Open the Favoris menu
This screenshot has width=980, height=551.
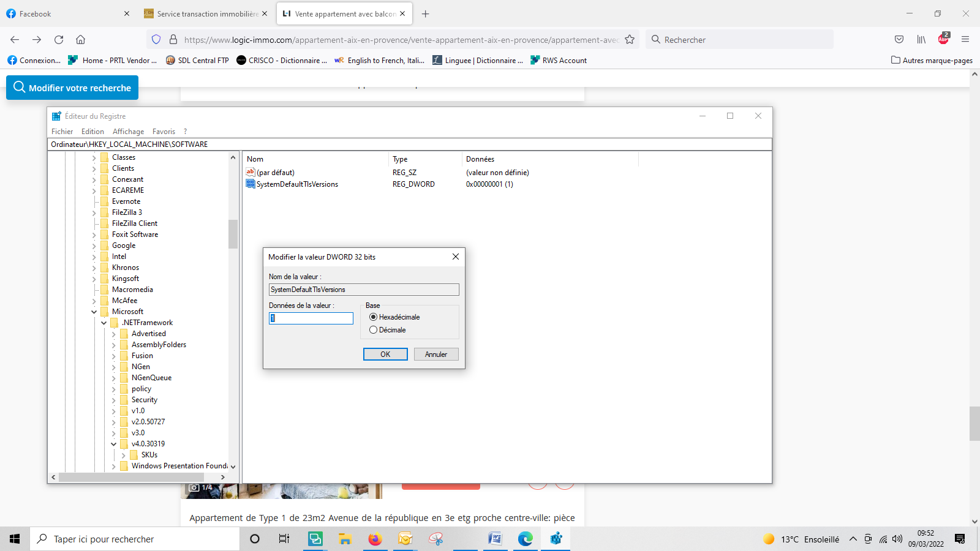pyautogui.click(x=164, y=132)
